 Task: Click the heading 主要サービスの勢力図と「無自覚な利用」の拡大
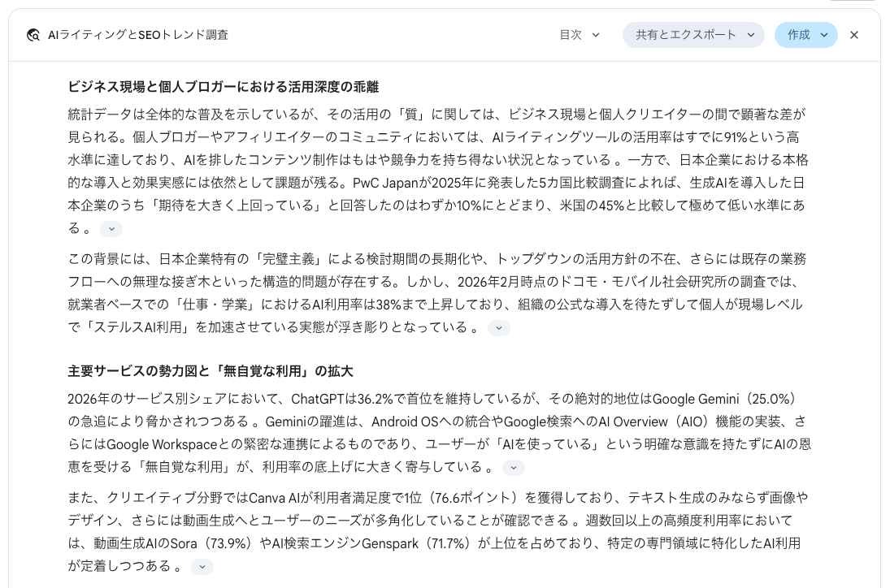click(210, 371)
